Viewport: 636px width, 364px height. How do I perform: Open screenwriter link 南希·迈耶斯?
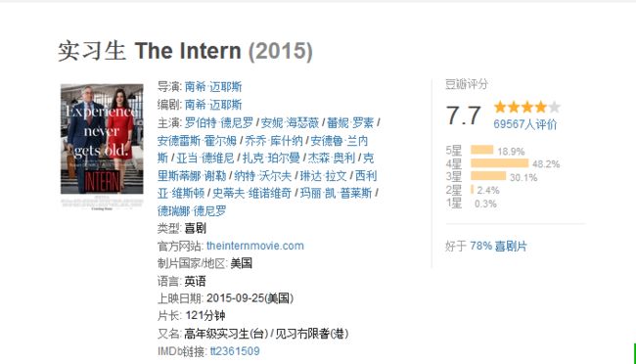point(213,105)
